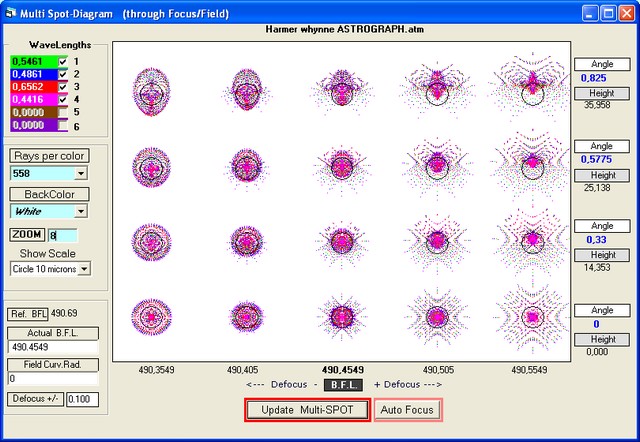The width and height of the screenshot is (640, 442).
Task: Click the 0,33 angle value
Action: pos(596,240)
